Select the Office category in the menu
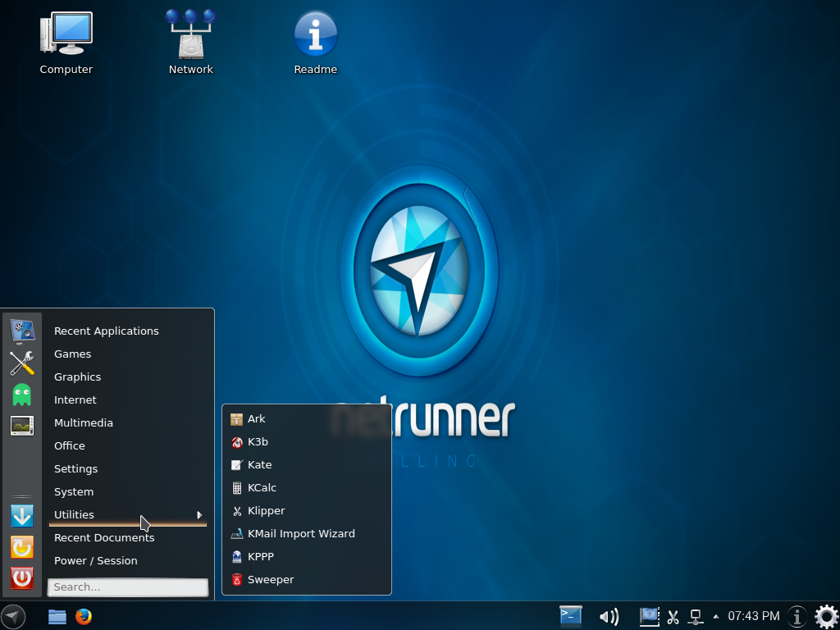Viewport: 840px width, 630px height. click(x=69, y=445)
